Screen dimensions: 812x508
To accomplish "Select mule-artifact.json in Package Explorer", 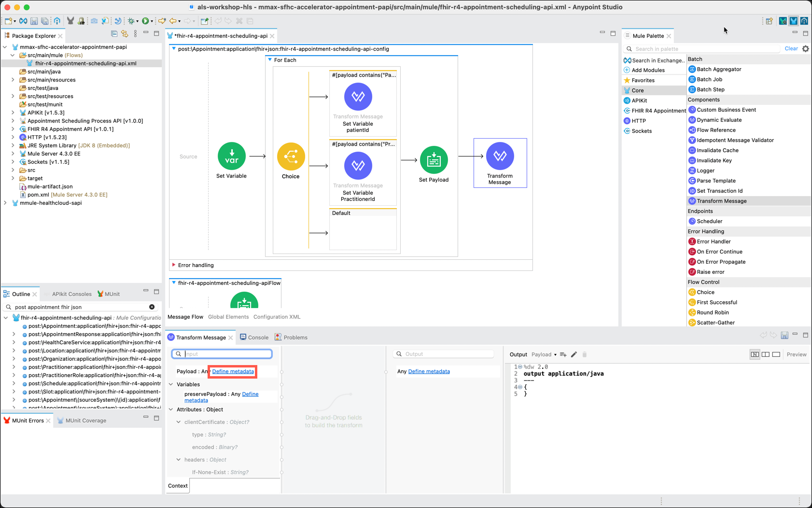I will coord(46,186).
